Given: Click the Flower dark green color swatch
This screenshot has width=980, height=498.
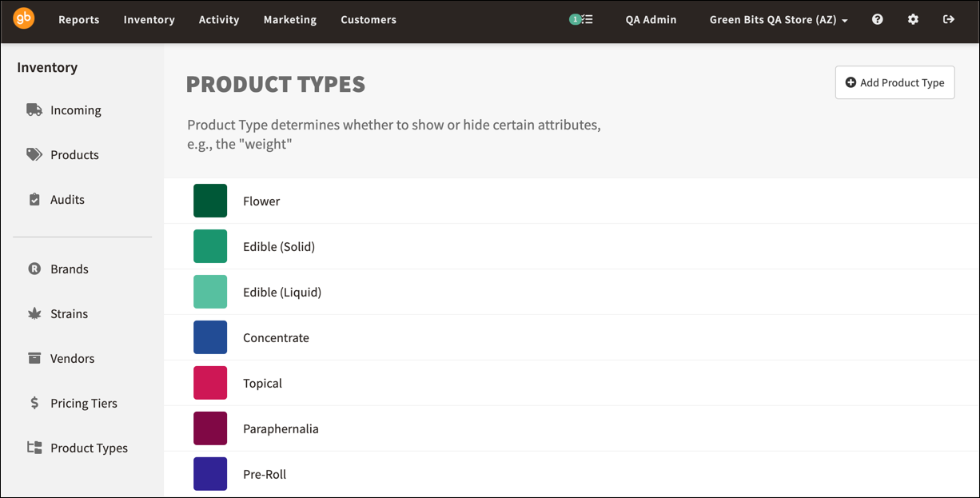Looking at the screenshot, I should (x=210, y=201).
